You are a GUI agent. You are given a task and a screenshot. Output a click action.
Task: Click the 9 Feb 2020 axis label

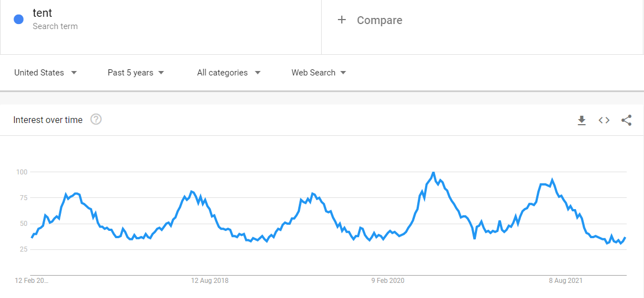pos(389,281)
